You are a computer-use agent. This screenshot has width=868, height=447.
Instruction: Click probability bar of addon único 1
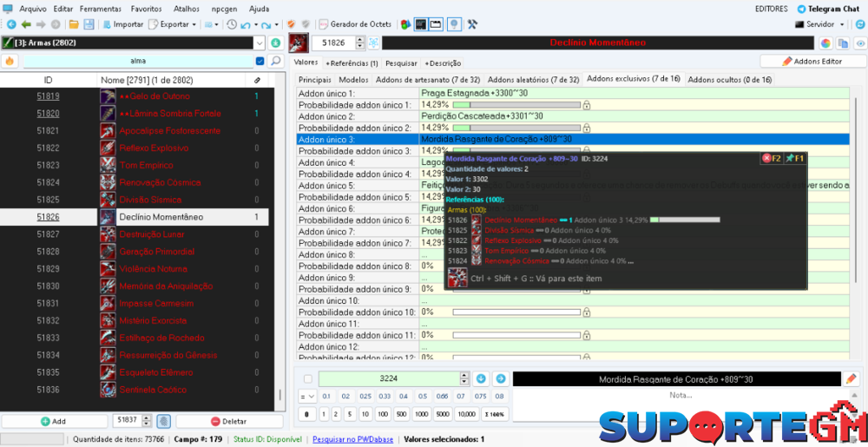(516, 105)
